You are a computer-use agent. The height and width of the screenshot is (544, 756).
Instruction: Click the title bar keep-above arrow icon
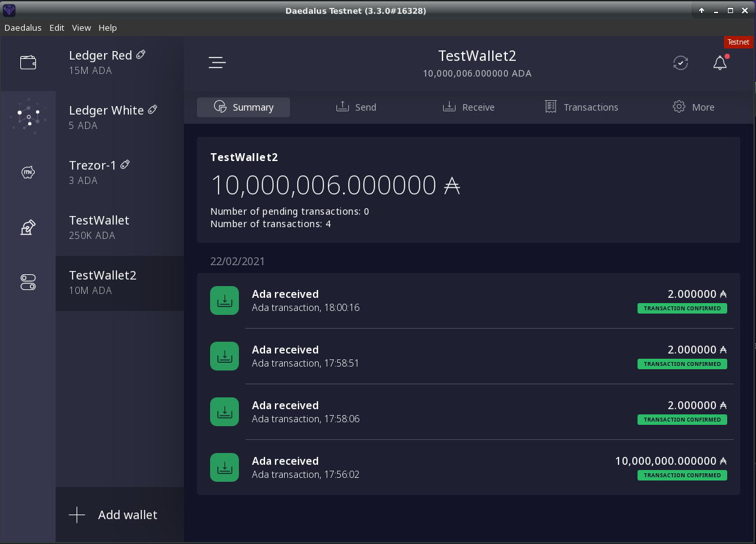click(702, 10)
